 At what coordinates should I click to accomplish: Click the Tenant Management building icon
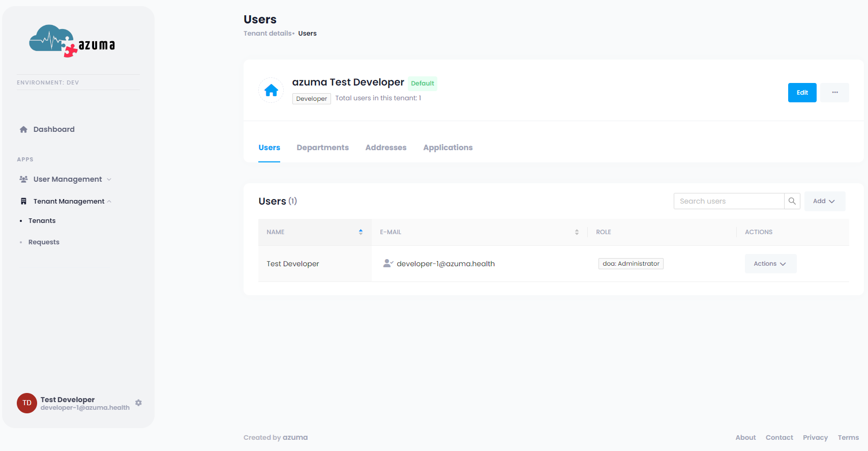[x=23, y=201]
